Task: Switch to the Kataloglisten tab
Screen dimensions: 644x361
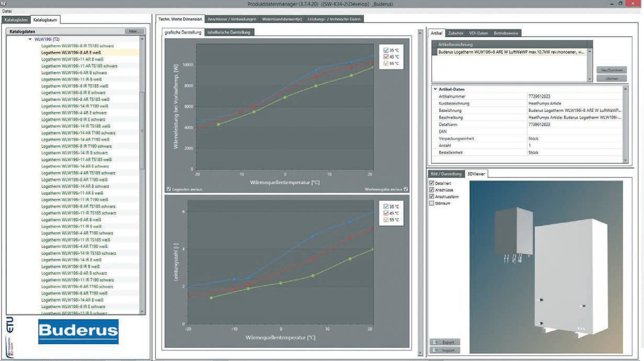Action: [x=16, y=20]
